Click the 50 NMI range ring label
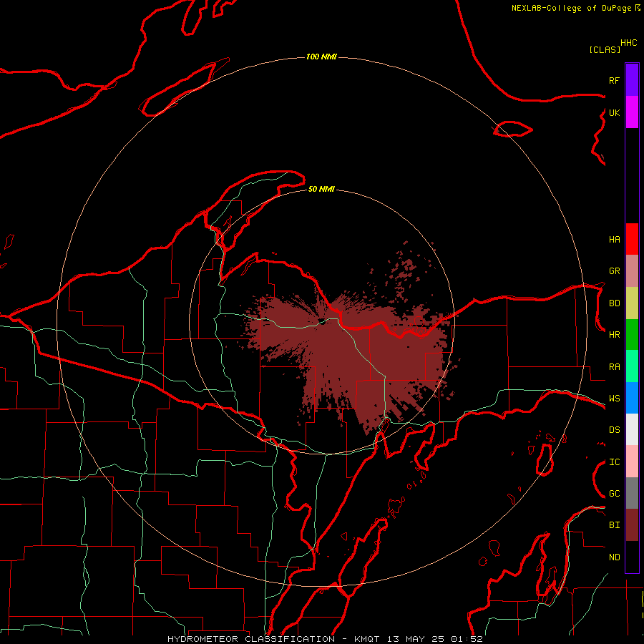644x644 pixels. coord(321,189)
